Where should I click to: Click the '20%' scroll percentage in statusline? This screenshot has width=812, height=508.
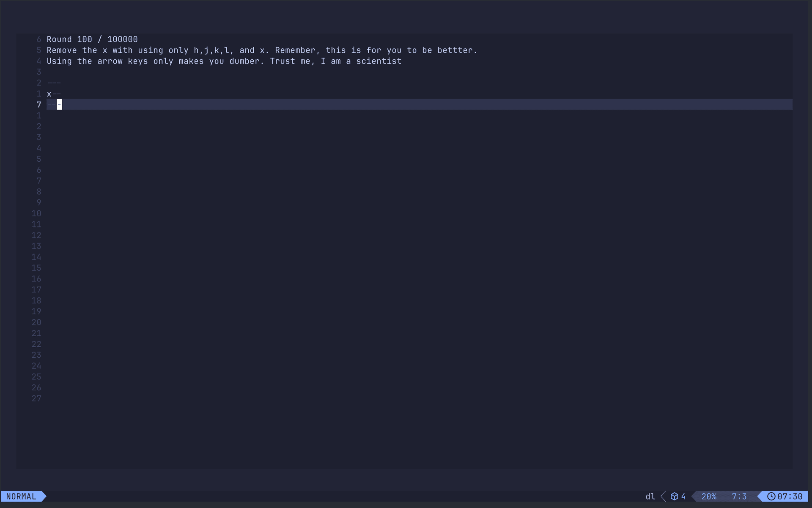coord(709,496)
